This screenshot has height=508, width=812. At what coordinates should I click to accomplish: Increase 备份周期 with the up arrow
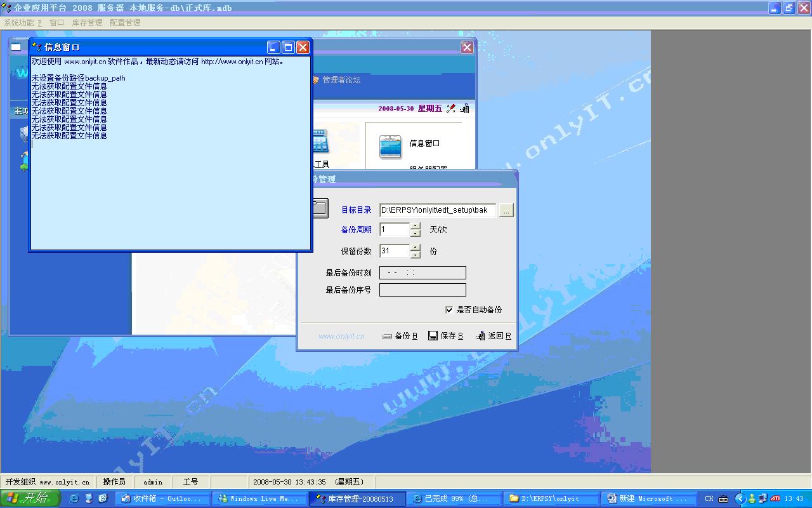coord(416,225)
